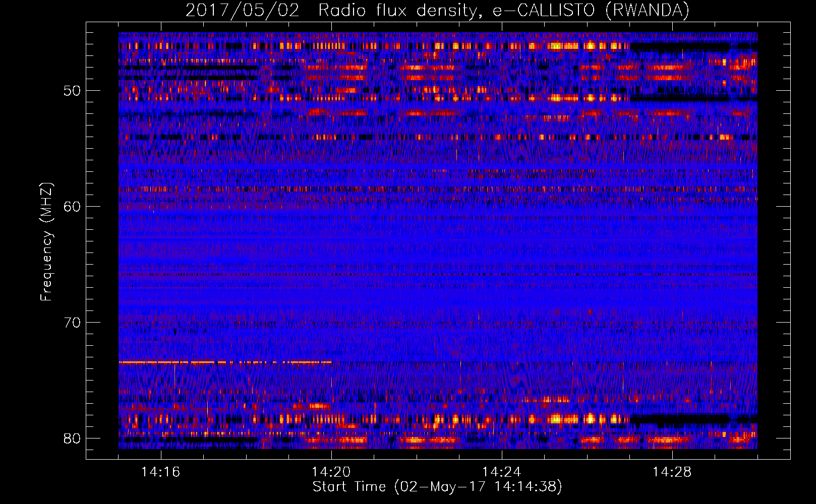Click the 50 frequency tick label
This screenshot has width=816, height=504.
pyautogui.click(x=72, y=91)
